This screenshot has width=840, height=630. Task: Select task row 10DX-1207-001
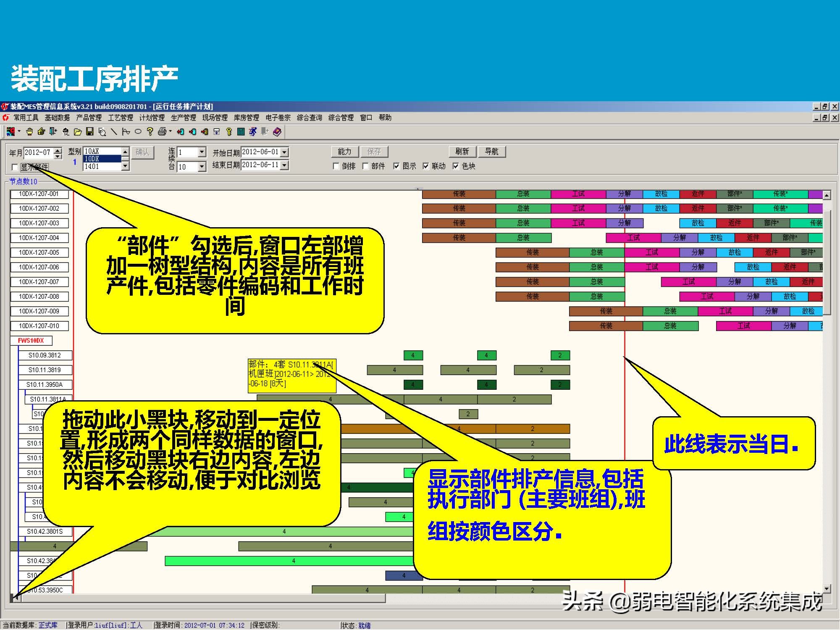[39, 194]
